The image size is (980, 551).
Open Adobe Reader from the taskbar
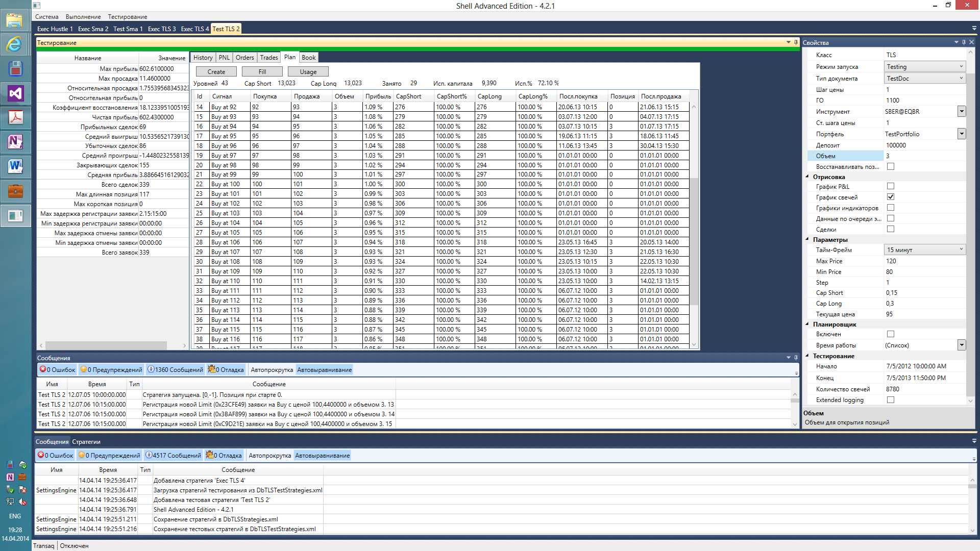tap(15, 118)
